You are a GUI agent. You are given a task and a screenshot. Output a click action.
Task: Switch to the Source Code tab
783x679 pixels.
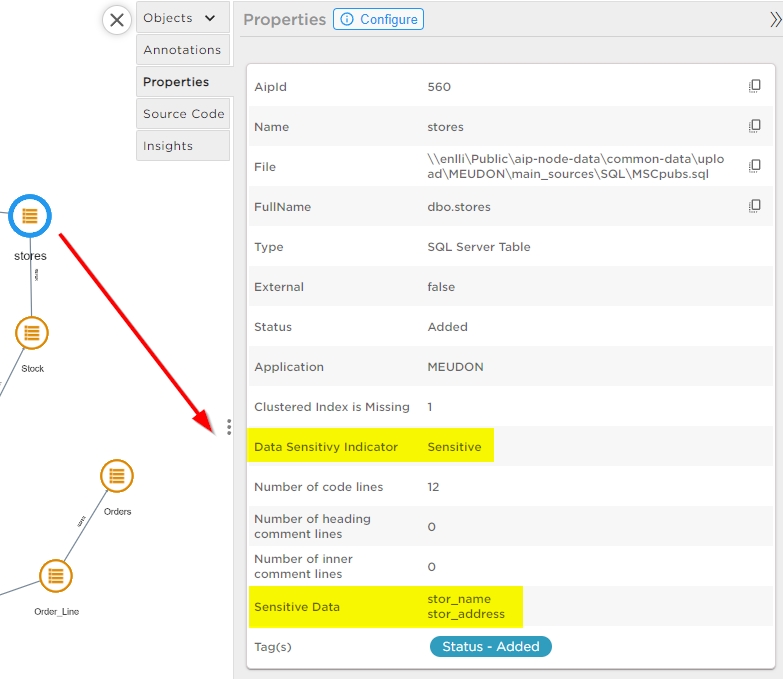(x=183, y=114)
